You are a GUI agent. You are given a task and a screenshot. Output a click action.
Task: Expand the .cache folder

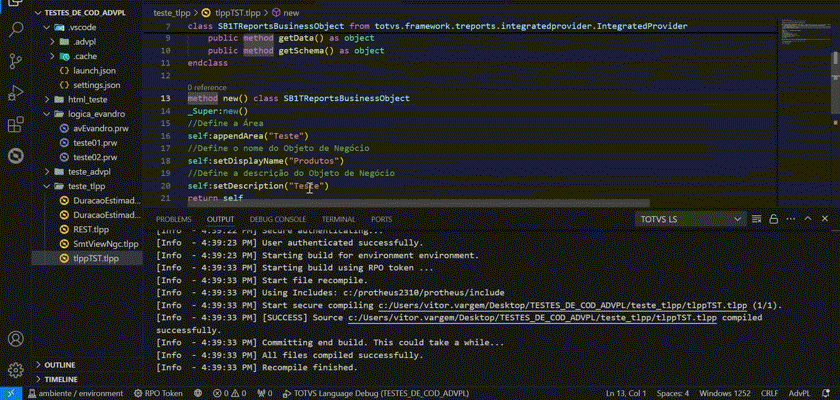tap(85, 56)
